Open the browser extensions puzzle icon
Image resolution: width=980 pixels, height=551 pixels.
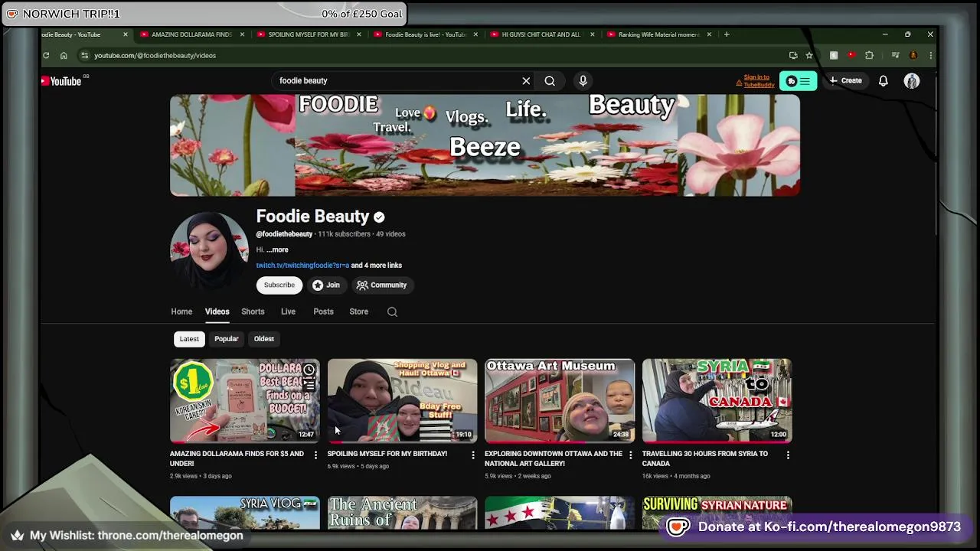(869, 55)
